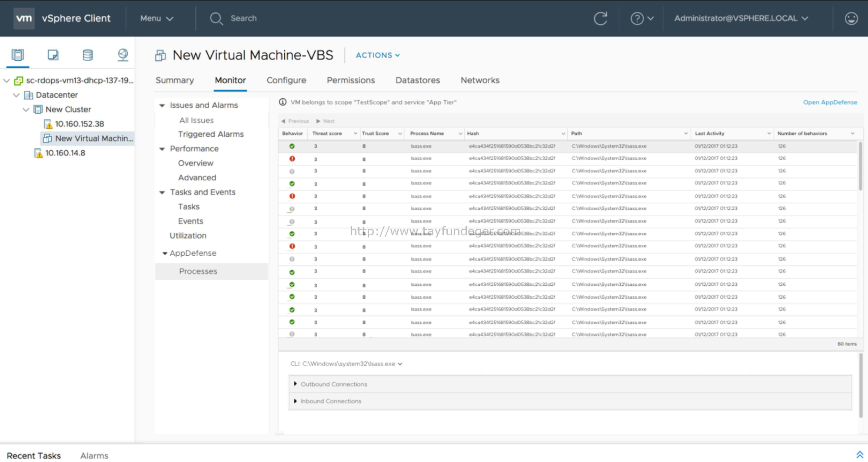Go to Next page of processes

tap(326, 121)
